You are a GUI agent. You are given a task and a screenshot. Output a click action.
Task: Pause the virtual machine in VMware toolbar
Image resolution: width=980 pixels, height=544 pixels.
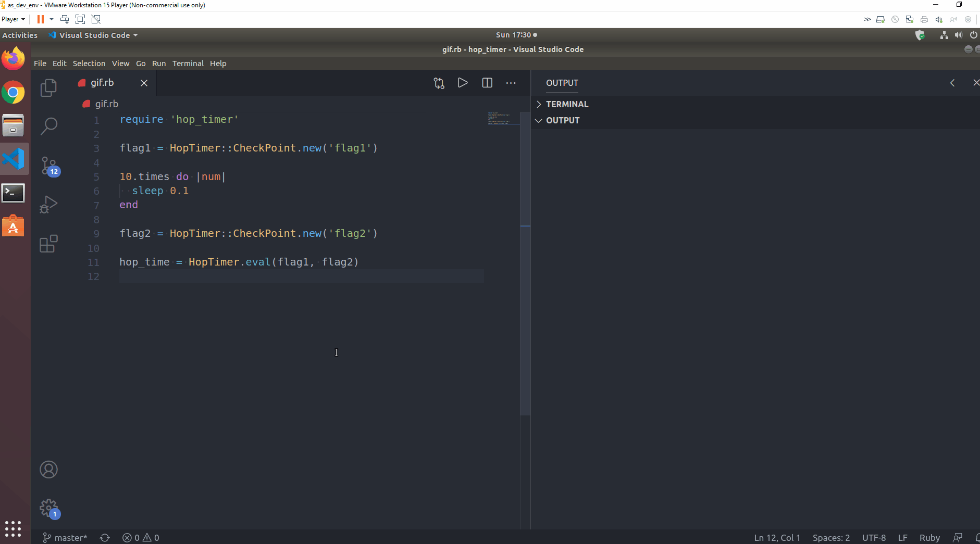pos(40,19)
